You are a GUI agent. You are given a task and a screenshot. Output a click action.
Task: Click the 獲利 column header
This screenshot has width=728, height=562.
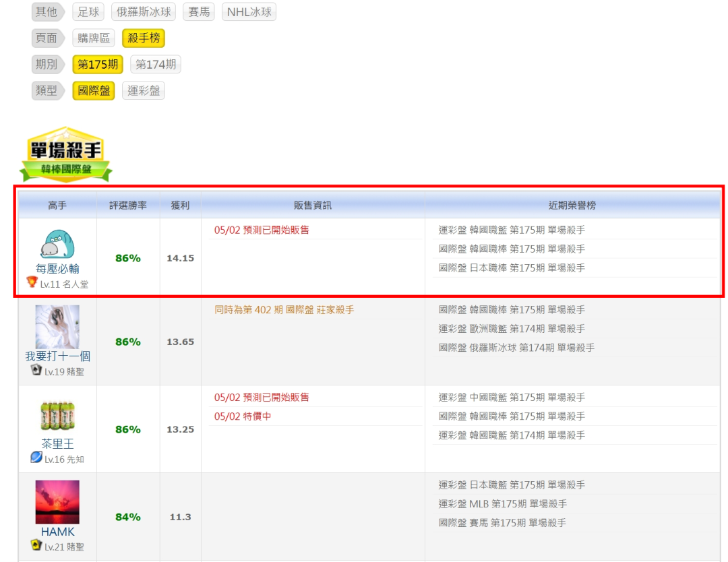tap(180, 205)
